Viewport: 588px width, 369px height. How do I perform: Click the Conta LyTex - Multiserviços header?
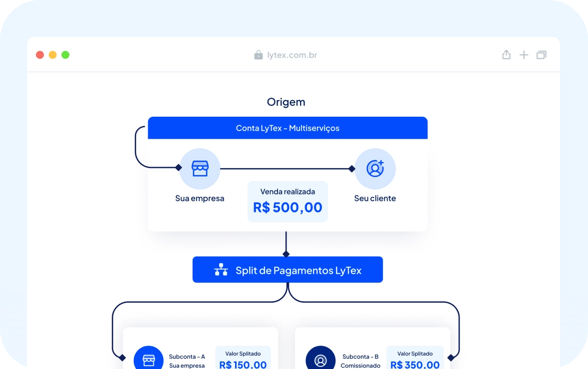288,128
